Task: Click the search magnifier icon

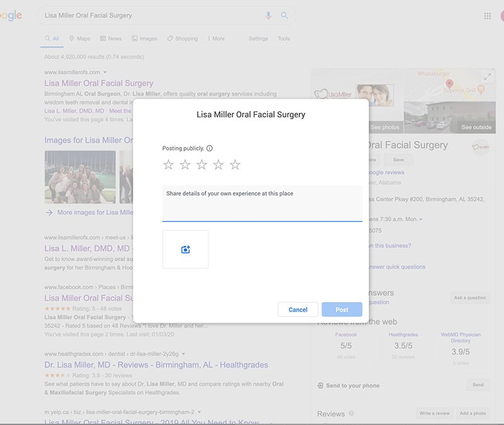Action: 285,15
